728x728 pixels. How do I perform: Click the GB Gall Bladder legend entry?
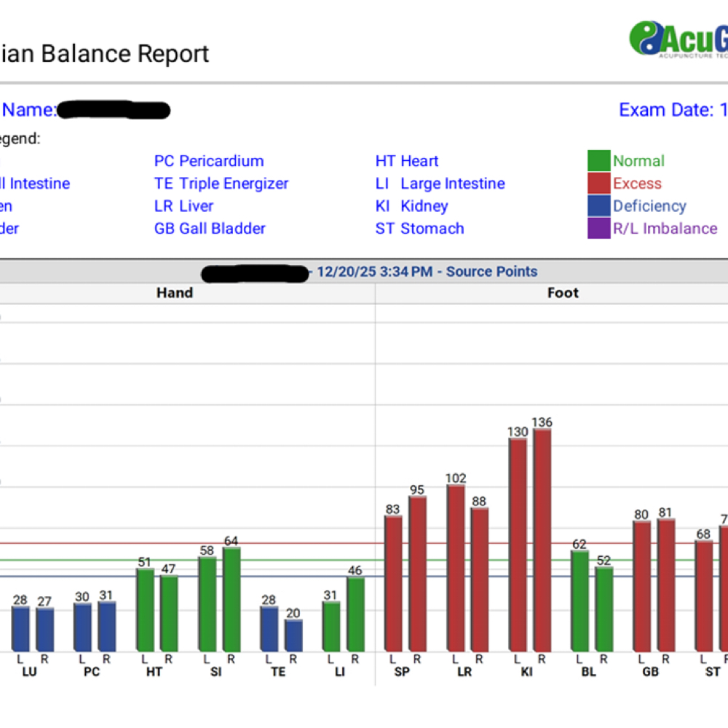pyautogui.click(x=210, y=229)
